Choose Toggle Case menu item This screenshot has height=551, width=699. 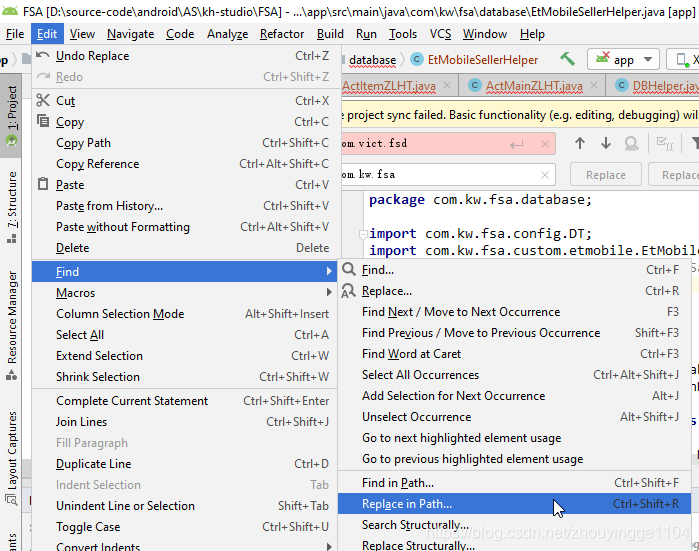(x=184, y=527)
